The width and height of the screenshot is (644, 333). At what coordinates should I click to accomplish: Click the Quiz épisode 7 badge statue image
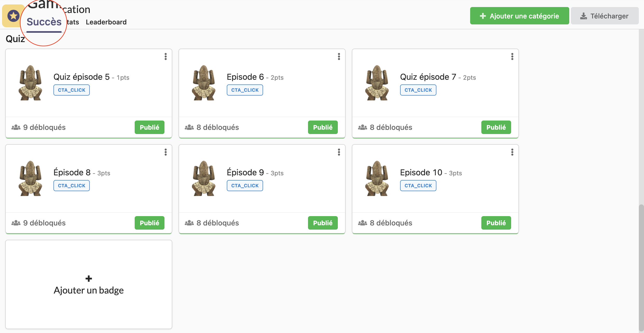[x=377, y=83]
